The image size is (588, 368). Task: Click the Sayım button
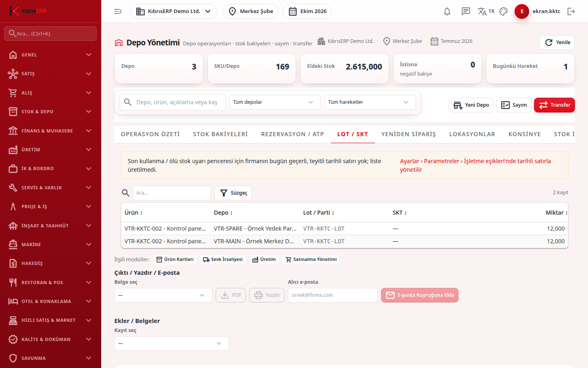(x=514, y=105)
